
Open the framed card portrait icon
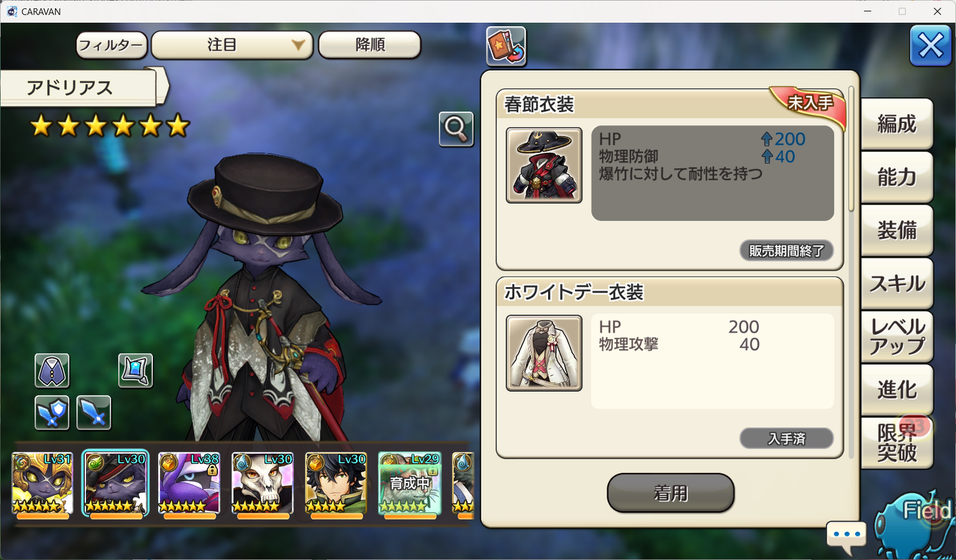[135, 371]
